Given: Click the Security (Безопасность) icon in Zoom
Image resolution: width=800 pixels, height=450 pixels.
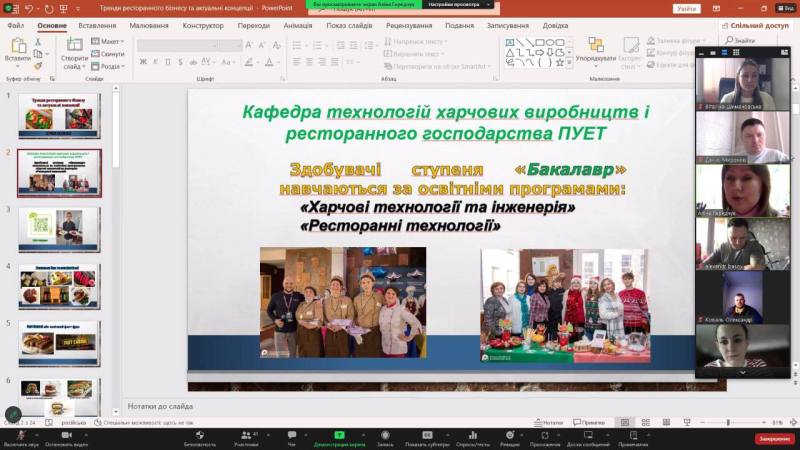Looking at the screenshot, I should [x=199, y=435].
